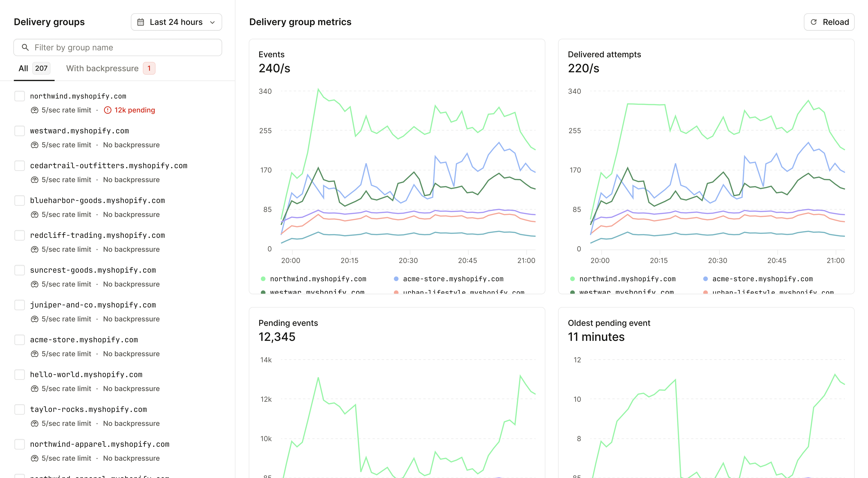This screenshot has width=868, height=478.
Task: Click rate limit gauge icon under hello-world
Action: pyautogui.click(x=34, y=389)
